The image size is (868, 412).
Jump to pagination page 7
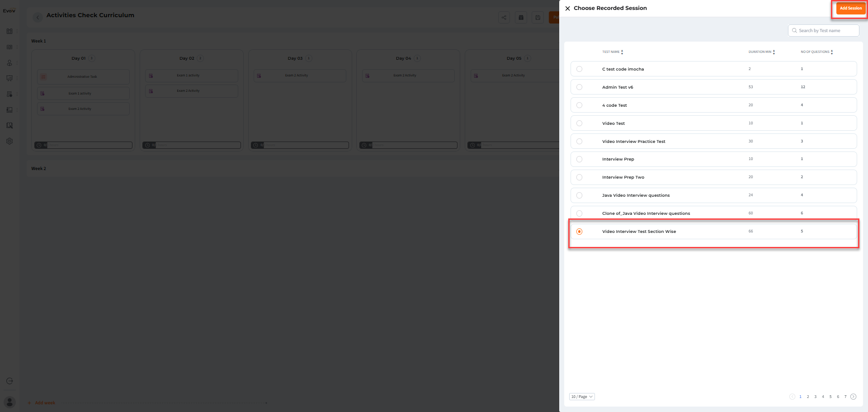pos(845,397)
